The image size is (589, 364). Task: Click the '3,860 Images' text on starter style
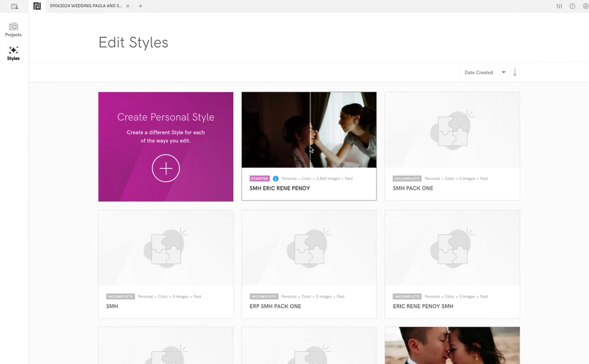coord(328,179)
